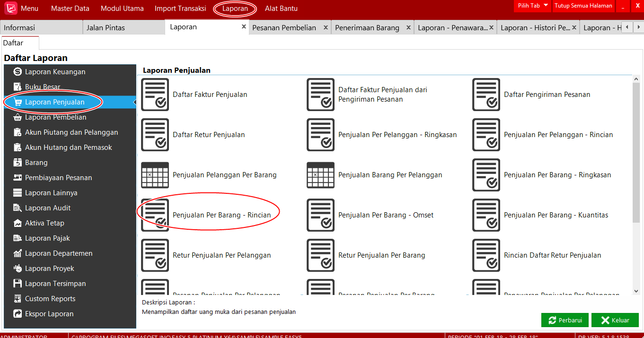Open the Aktiva Tetap report category
The height and width of the screenshot is (338, 644).
coord(45,223)
